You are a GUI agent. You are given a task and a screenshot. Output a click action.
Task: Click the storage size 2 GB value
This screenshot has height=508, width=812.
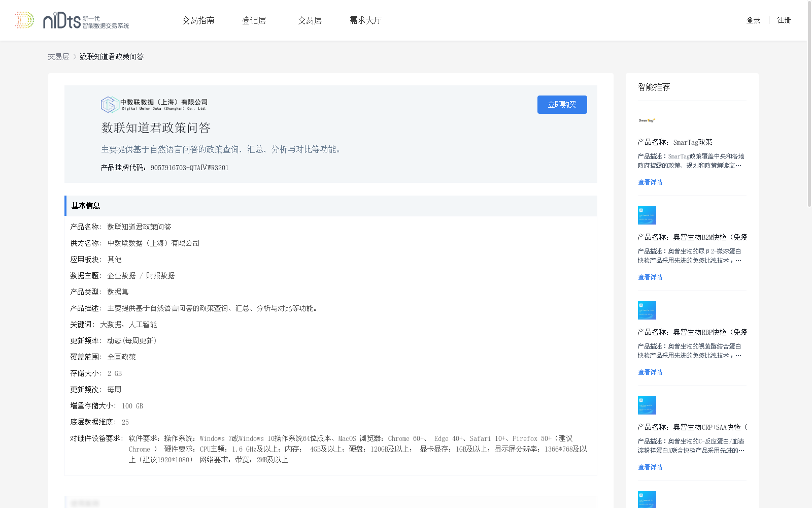click(115, 373)
